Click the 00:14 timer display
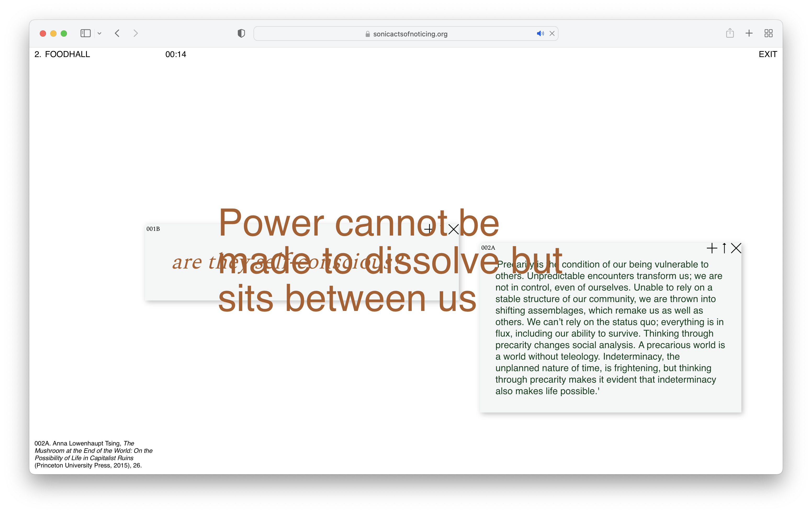812x513 pixels. (x=176, y=54)
